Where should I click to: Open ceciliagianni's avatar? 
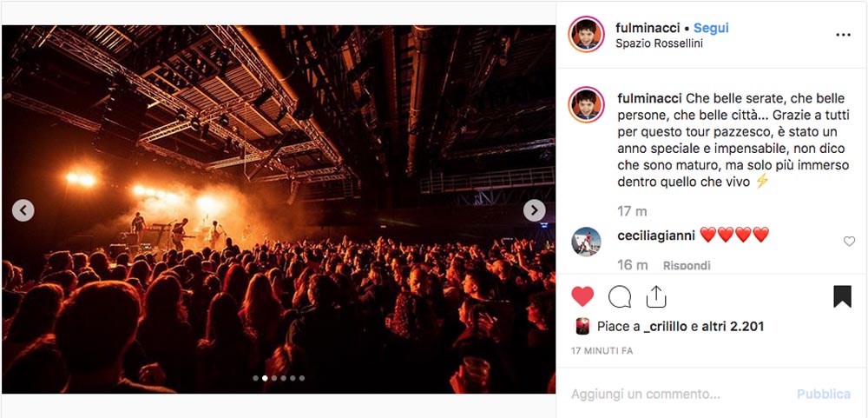pos(586,242)
